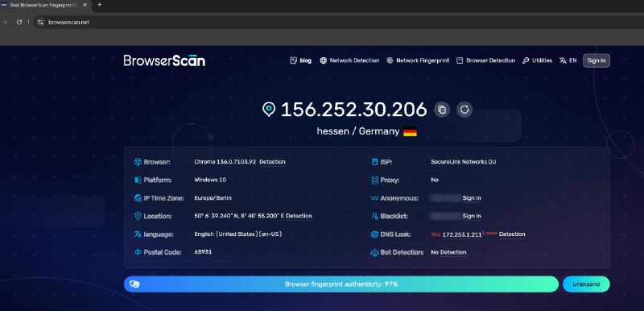Click the window icon next to Browser Detection
644x311 pixels.
(x=460, y=60)
